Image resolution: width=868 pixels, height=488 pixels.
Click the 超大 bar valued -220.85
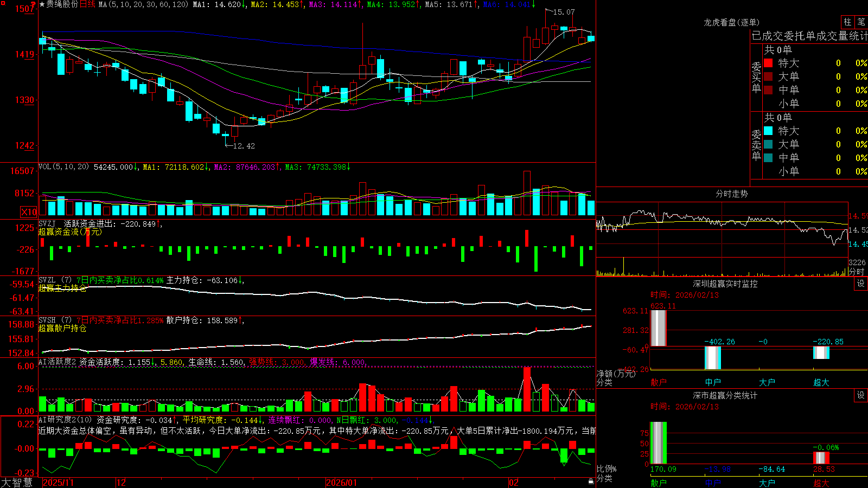coord(821,352)
